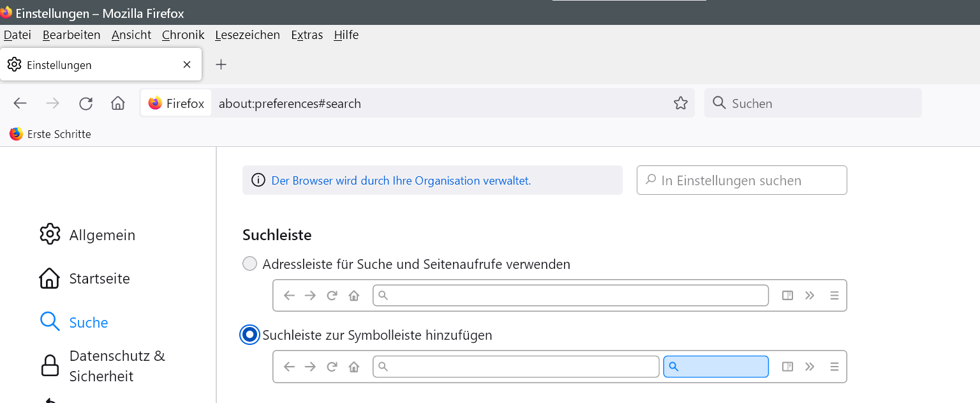
Task: Open the Erste Schritte bookmark
Action: (x=50, y=134)
